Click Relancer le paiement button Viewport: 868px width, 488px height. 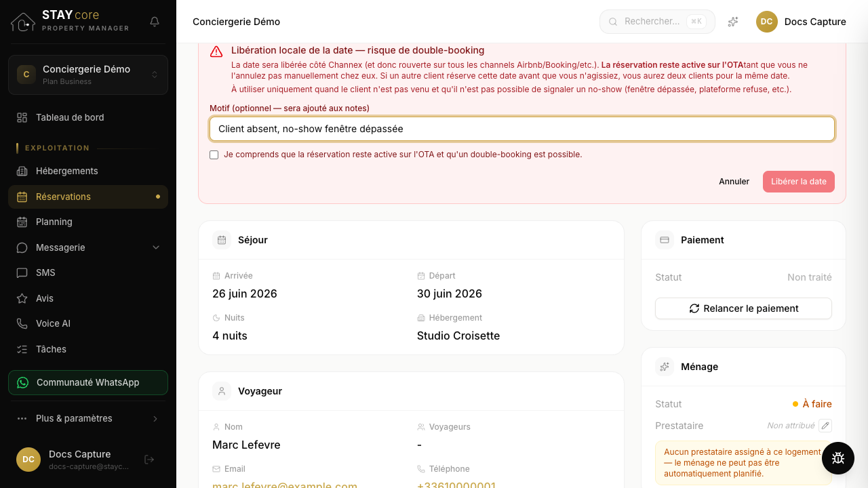(x=743, y=308)
